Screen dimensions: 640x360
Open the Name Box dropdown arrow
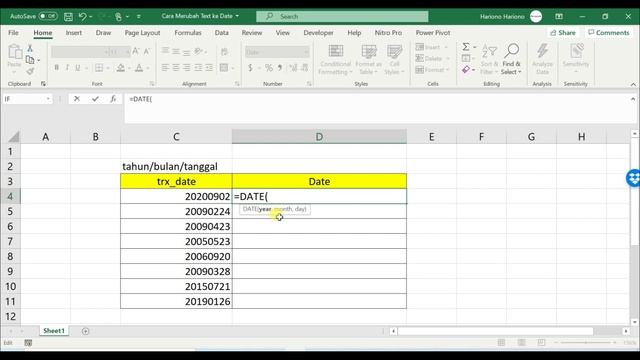48,99
